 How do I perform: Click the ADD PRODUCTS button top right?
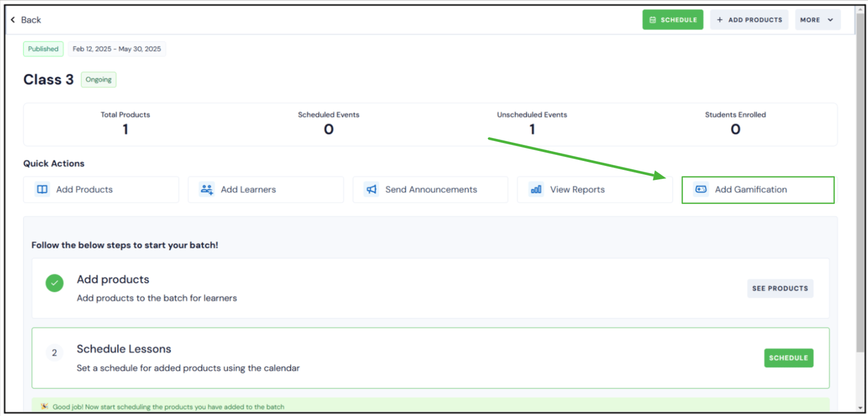coord(749,19)
